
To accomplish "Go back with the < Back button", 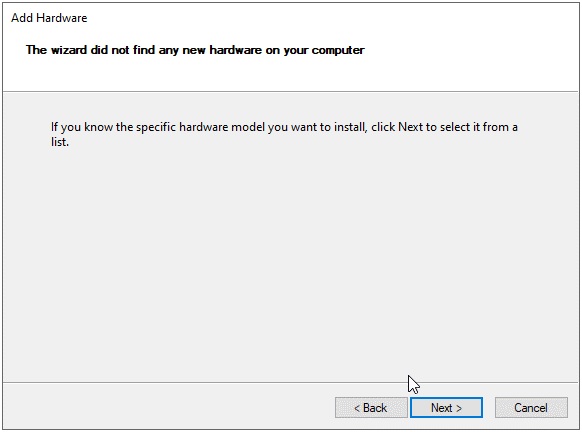I will click(x=371, y=408).
